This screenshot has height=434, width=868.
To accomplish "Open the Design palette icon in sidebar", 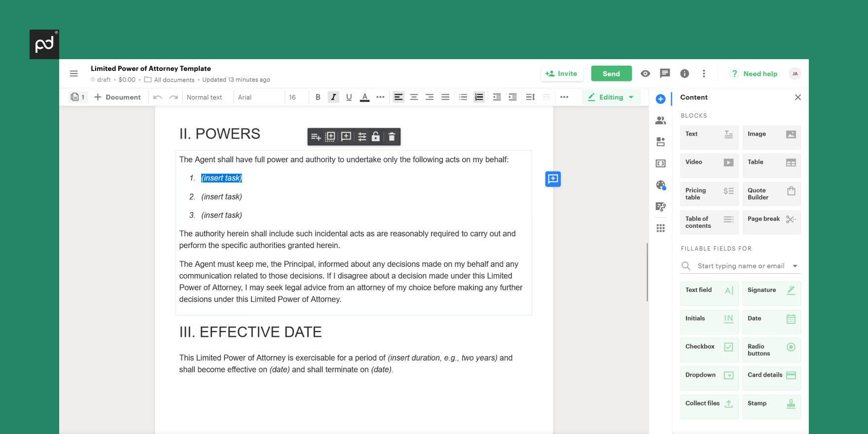I will point(661,185).
